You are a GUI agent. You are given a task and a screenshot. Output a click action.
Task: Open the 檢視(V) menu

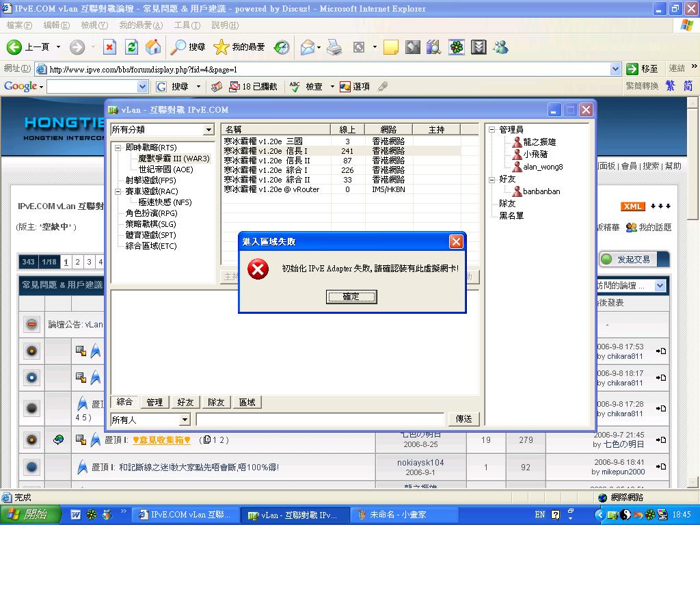pos(94,25)
